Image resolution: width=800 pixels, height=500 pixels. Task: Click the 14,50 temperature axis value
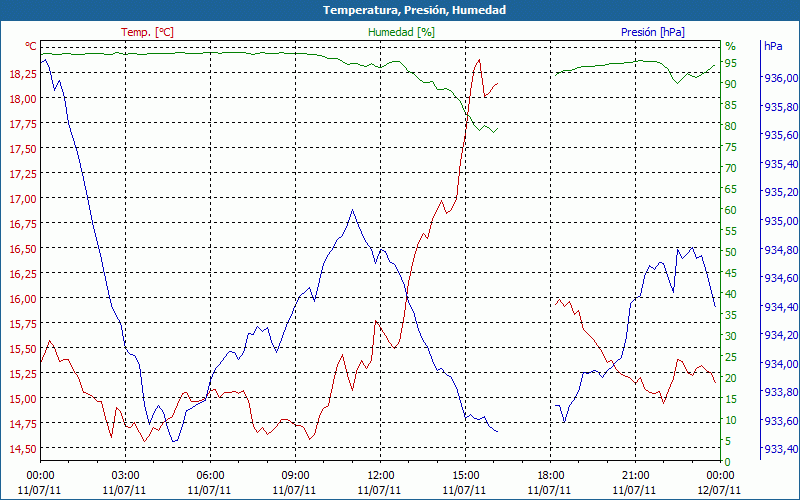(23, 449)
